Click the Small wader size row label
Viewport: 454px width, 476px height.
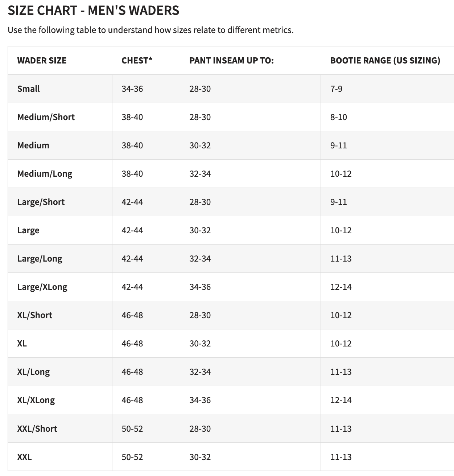[29, 89]
